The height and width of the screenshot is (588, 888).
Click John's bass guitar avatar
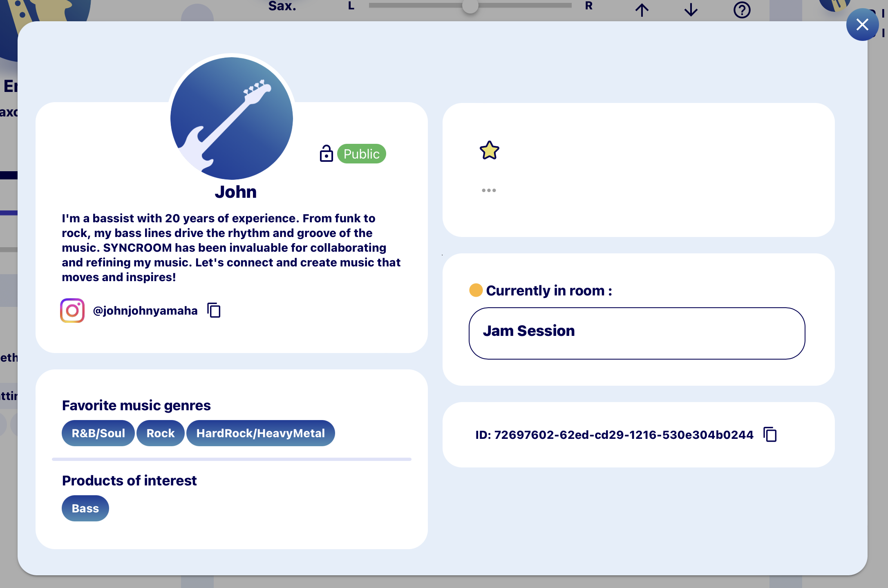[x=231, y=118]
